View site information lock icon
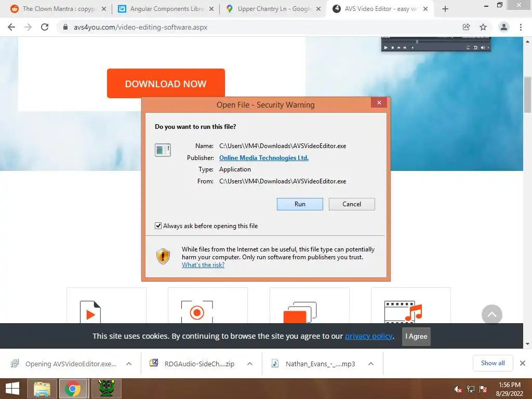Image resolution: width=532 pixels, height=399 pixels. 65,27
